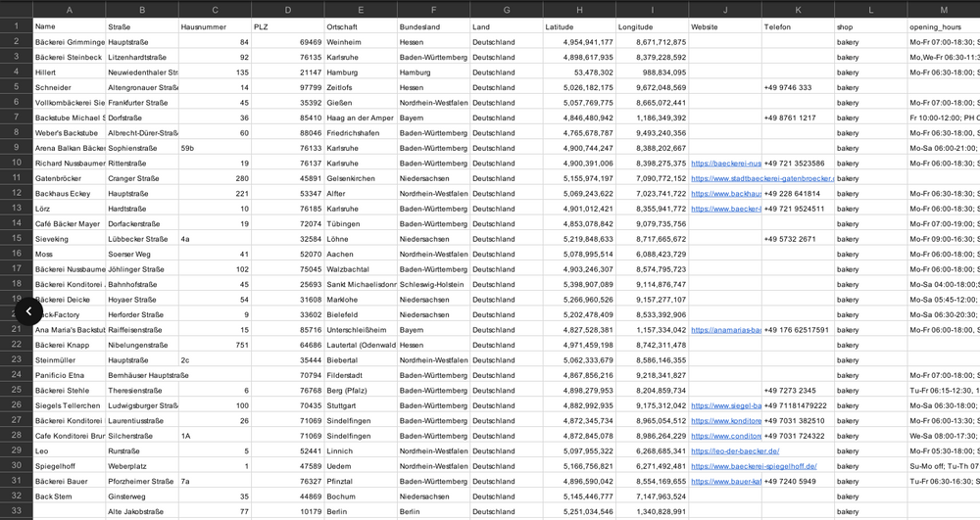The image size is (980, 520).
Task: Select cell 'Bochum'
Action: tap(361, 496)
